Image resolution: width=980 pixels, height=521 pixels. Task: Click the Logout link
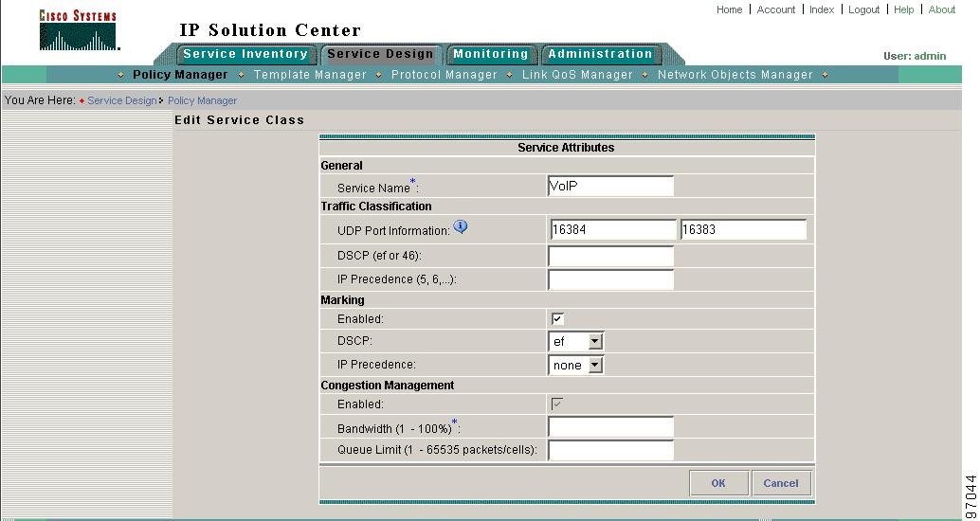(x=863, y=10)
